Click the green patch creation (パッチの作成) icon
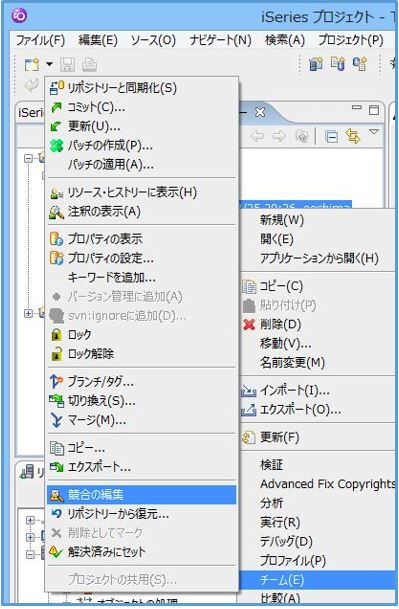Viewport: 399px width, 609px height. (57, 146)
